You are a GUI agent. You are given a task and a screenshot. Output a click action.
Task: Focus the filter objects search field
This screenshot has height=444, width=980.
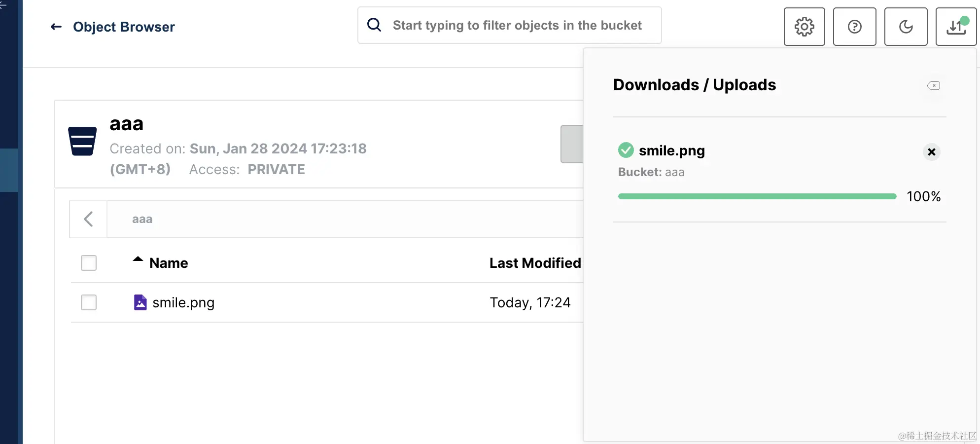point(510,25)
